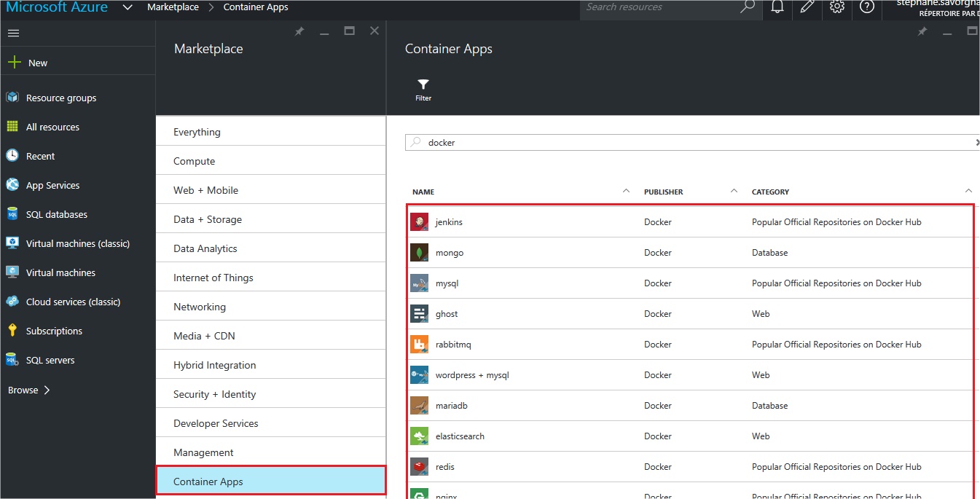
Task: Click the ghost icon thumbnail
Action: pyautogui.click(x=419, y=314)
